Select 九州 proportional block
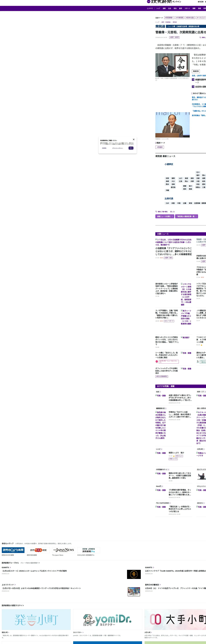Screen dimensions: 206x644 tap(167, 203)
